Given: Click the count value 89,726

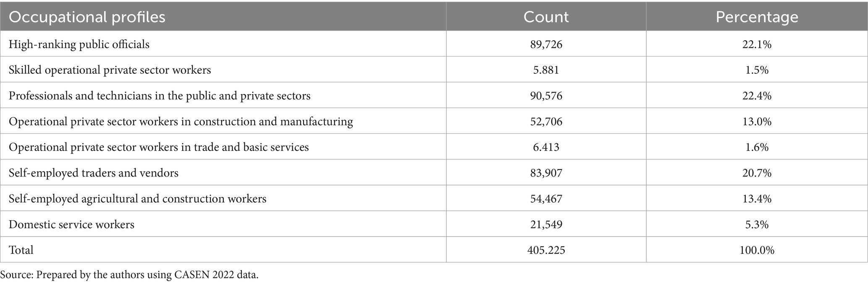Looking at the screenshot, I should click(546, 44).
